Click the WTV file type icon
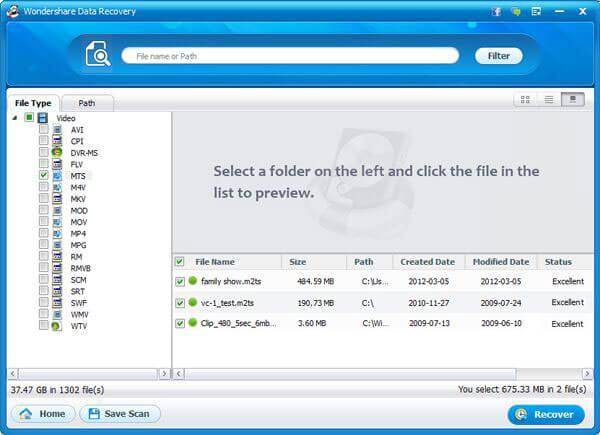The width and height of the screenshot is (600, 435). tap(57, 326)
